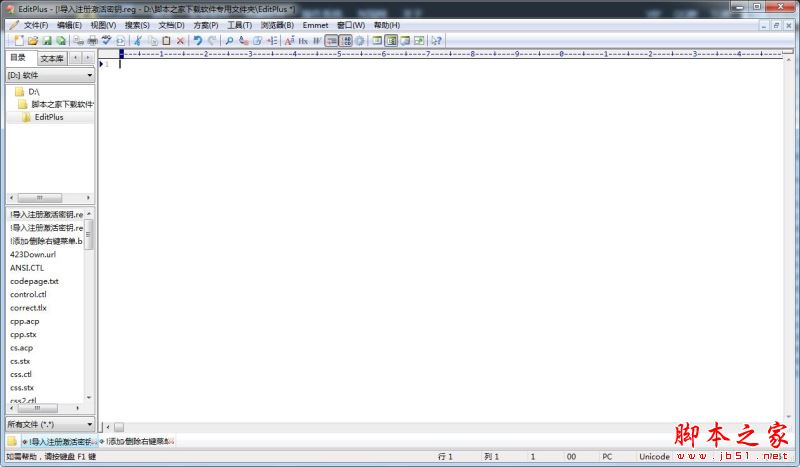Screen dimensions: 800x467
Task: Toggle the Output window toolbar button
Action: pos(405,40)
